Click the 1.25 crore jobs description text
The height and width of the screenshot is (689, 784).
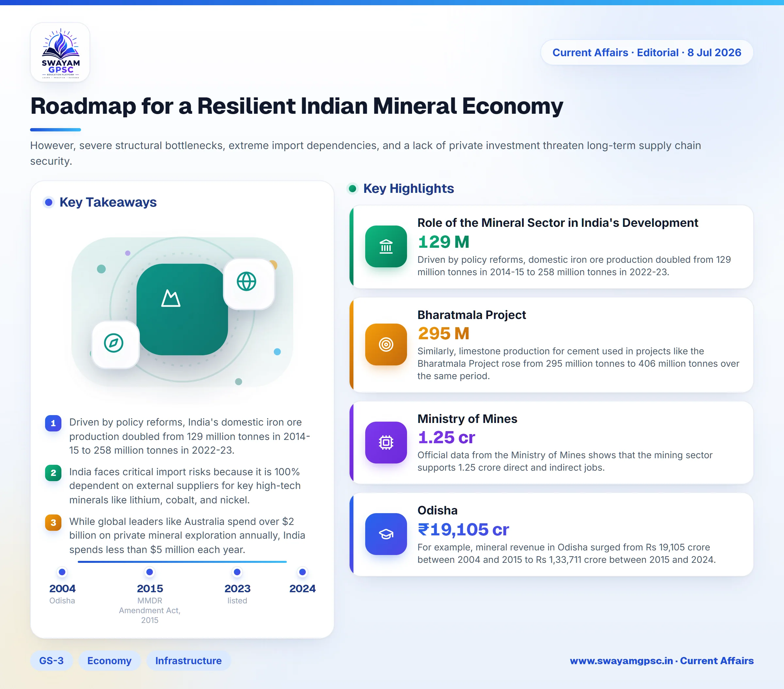pos(564,461)
